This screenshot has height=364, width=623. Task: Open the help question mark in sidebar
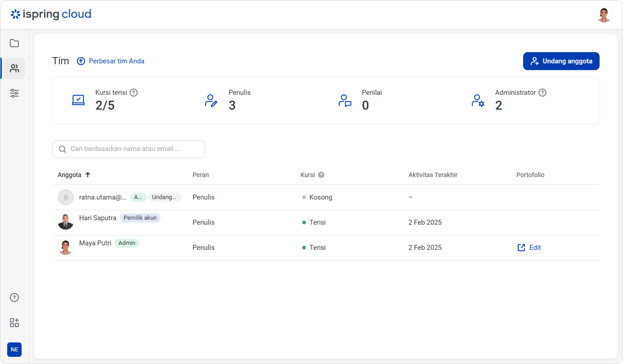pos(14,297)
